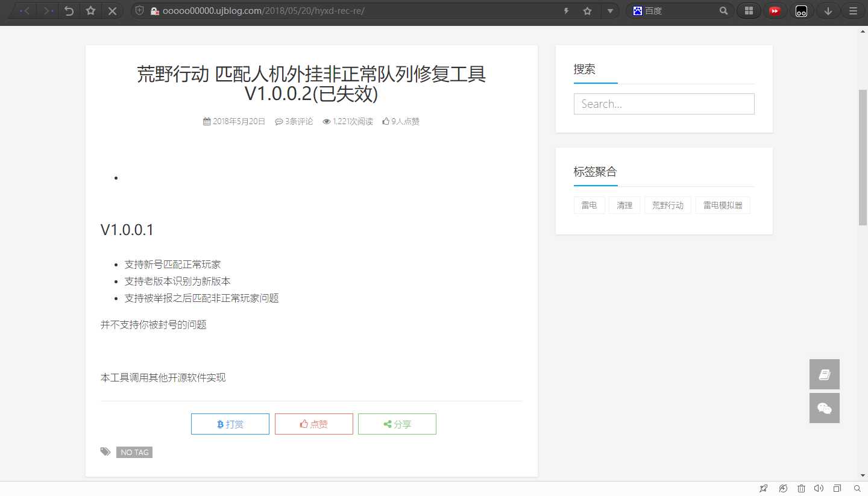The image size is (868, 496).
Task: Toggle the speaker sound icon in status bar
Action: pos(819,489)
